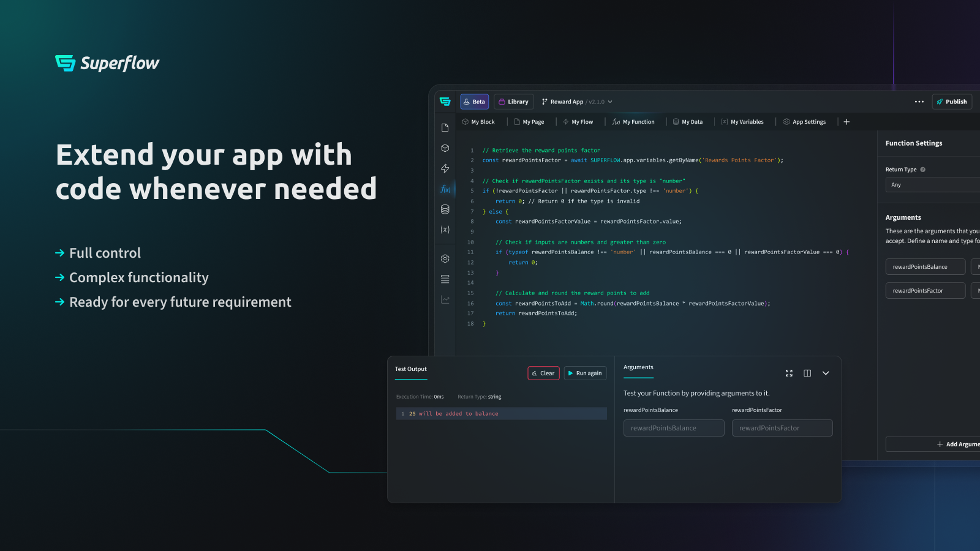The width and height of the screenshot is (980, 551).
Task: Click the rewardPointsBalance test input field
Action: [674, 428]
